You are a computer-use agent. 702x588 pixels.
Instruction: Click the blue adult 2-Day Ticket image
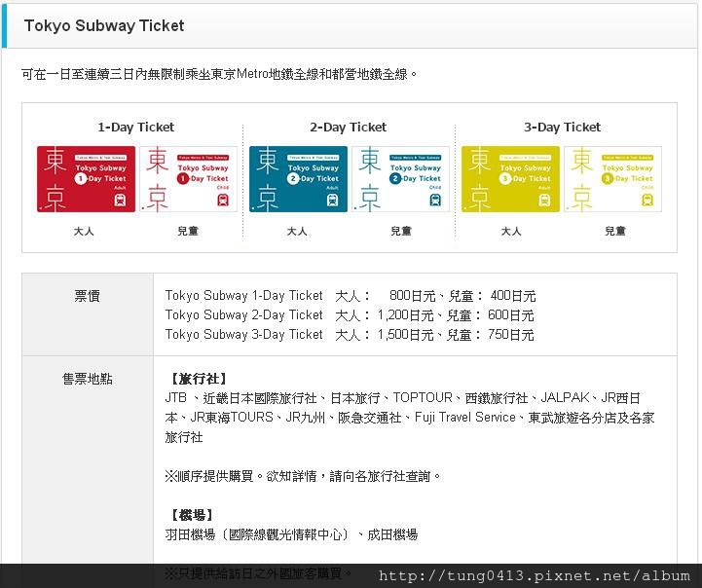[298, 179]
